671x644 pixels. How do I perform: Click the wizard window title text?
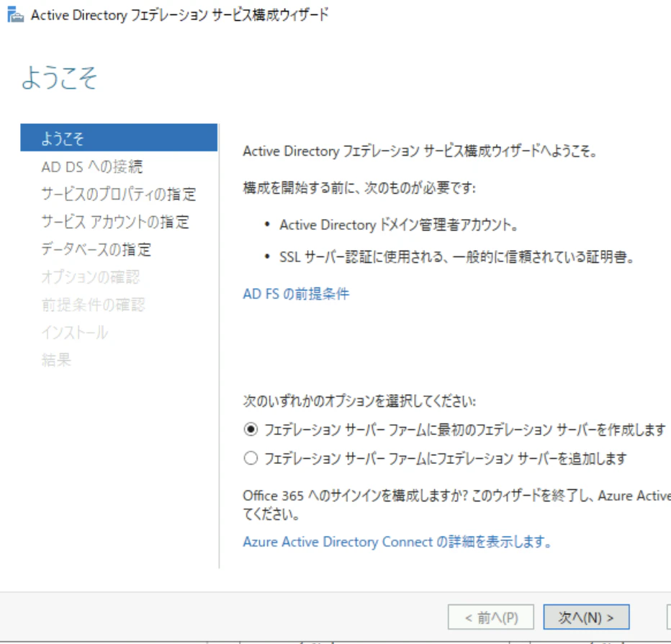coord(180,15)
